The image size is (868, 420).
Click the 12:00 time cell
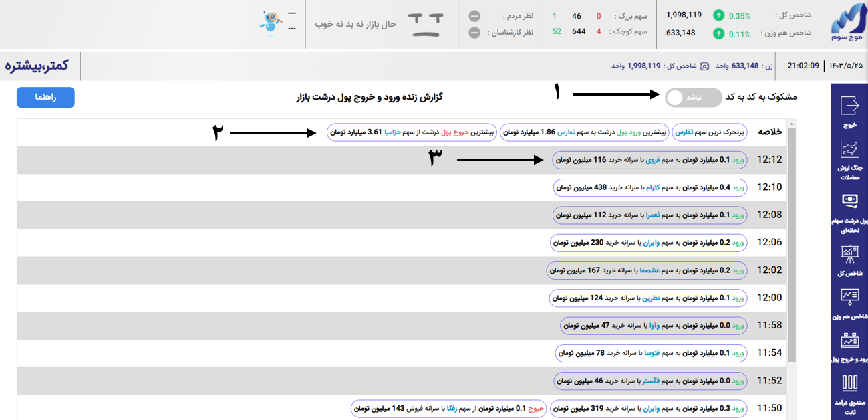click(768, 297)
